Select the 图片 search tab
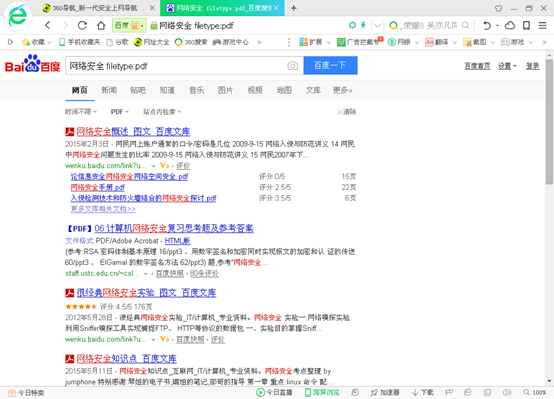This screenshot has height=399, width=554. [x=225, y=90]
